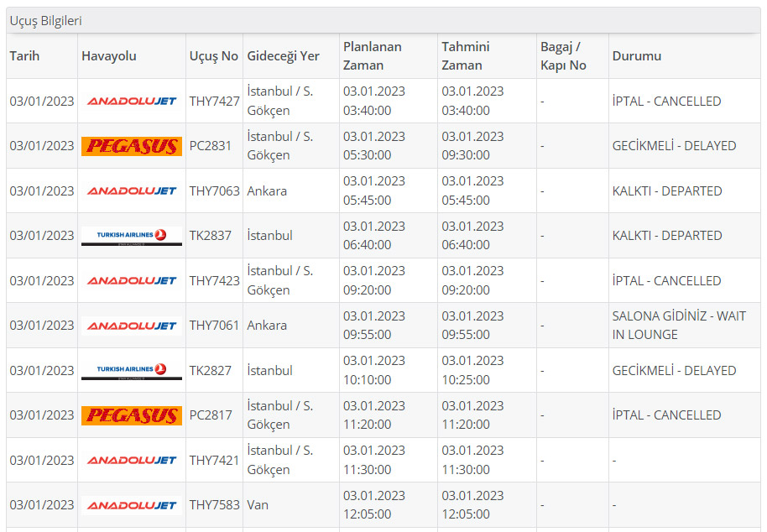Screen dimensions: 767x532
Task: Click the Turkish Airlines logo for flight TK2837
Action: tap(132, 236)
